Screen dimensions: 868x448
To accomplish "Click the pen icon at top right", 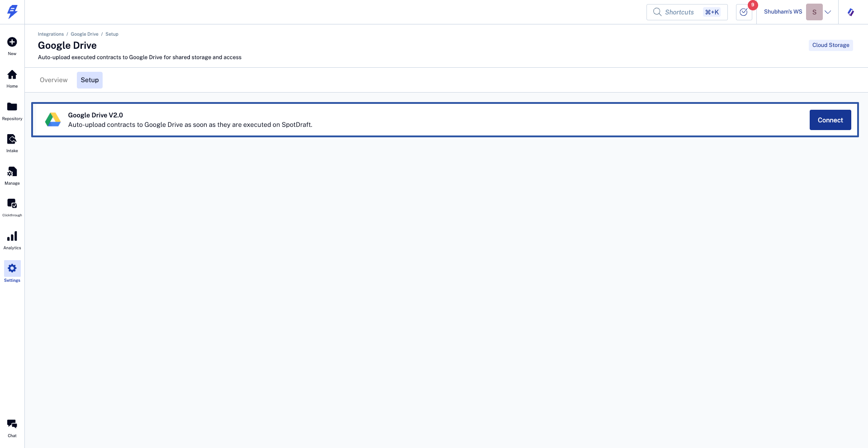I will click(x=851, y=12).
